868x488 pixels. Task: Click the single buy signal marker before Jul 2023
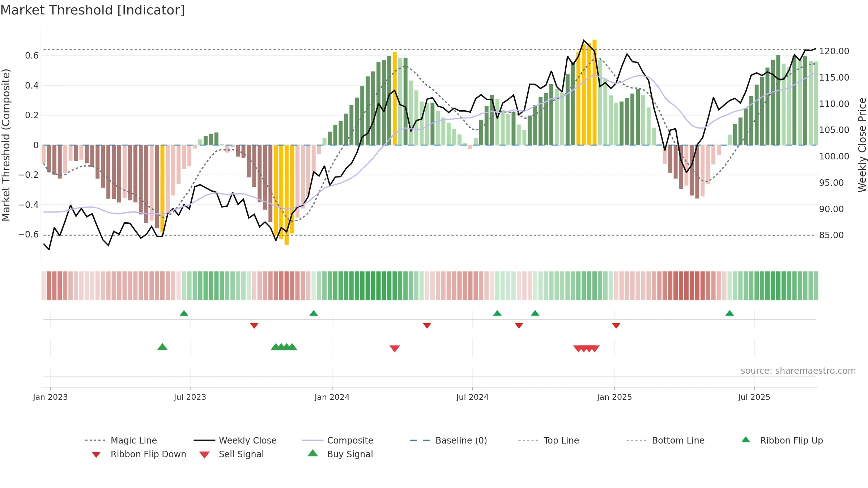pos(162,347)
